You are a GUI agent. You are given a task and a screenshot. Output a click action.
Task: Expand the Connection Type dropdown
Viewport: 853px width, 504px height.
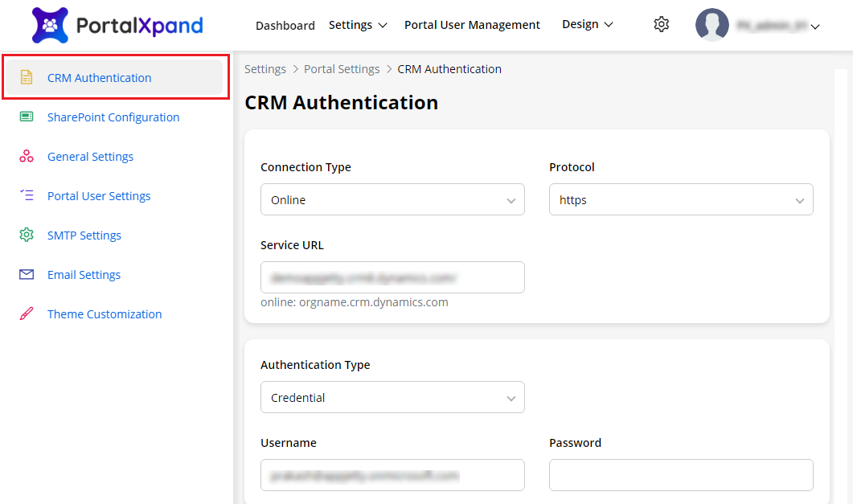coord(392,200)
